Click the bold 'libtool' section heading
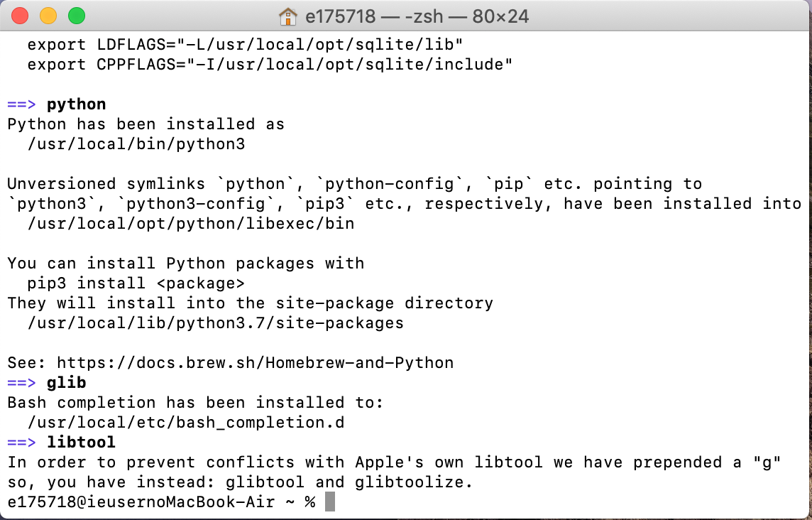This screenshot has height=520, width=812. (82, 443)
